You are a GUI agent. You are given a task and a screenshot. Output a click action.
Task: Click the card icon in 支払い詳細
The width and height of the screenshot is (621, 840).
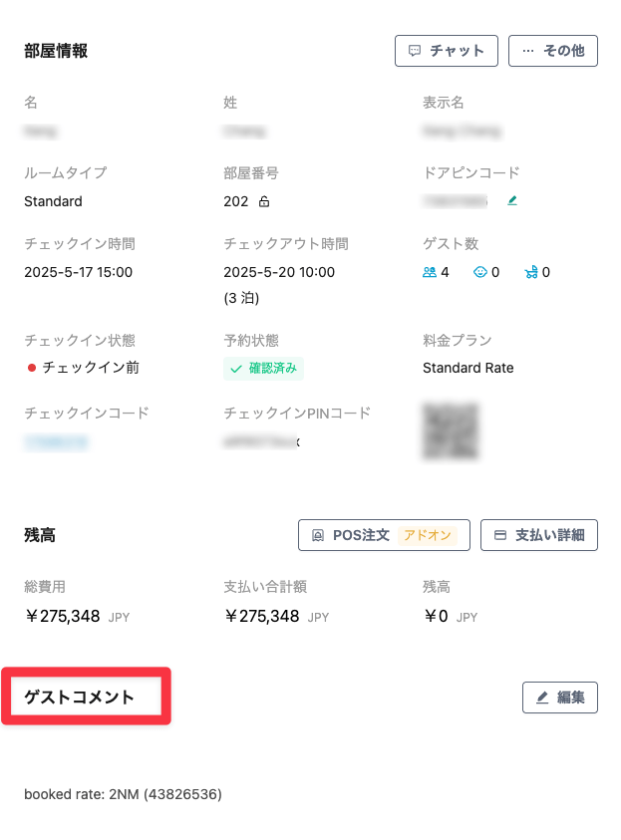tap(500, 535)
